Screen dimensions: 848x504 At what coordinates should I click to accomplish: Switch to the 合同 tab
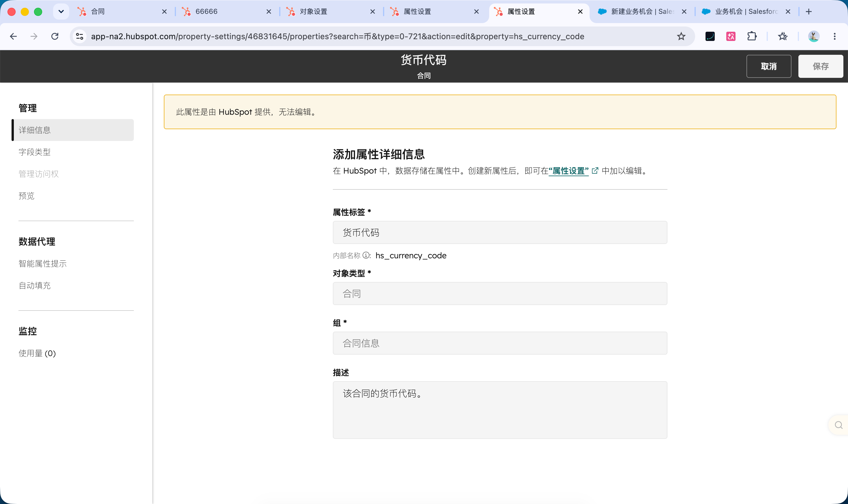122,12
